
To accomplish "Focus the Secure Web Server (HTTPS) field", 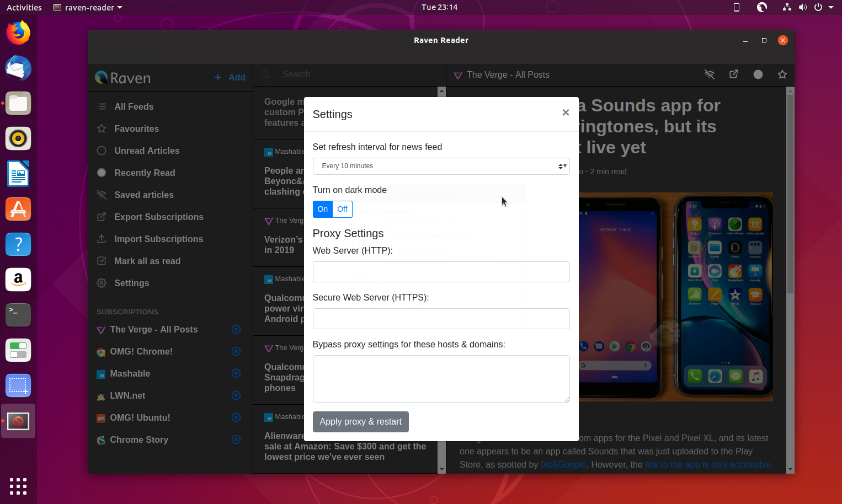I will (441, 319).
